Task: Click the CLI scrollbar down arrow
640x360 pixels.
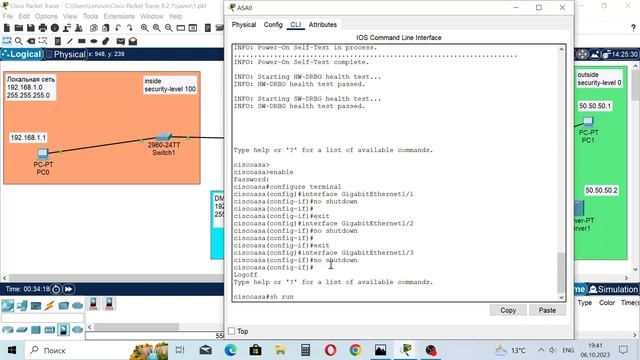Action: pos(562,297)
